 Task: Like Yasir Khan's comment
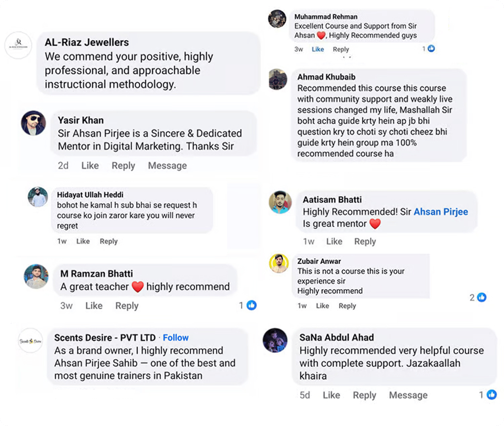click(x=90, y=166)
